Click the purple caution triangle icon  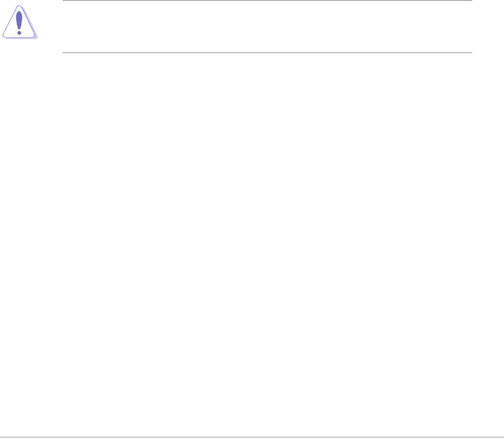click(20, 22)
